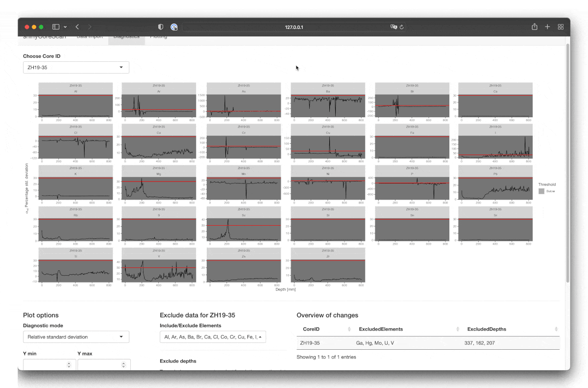Open the Choose Core ID dropdown
This screenshot has width=588, height=388.
(76, 67)
